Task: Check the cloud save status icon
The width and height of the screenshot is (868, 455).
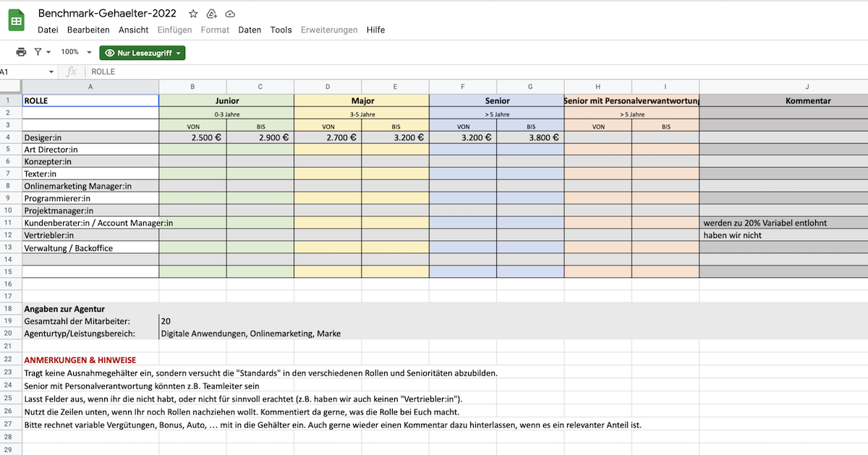Action: coord(230,14)
